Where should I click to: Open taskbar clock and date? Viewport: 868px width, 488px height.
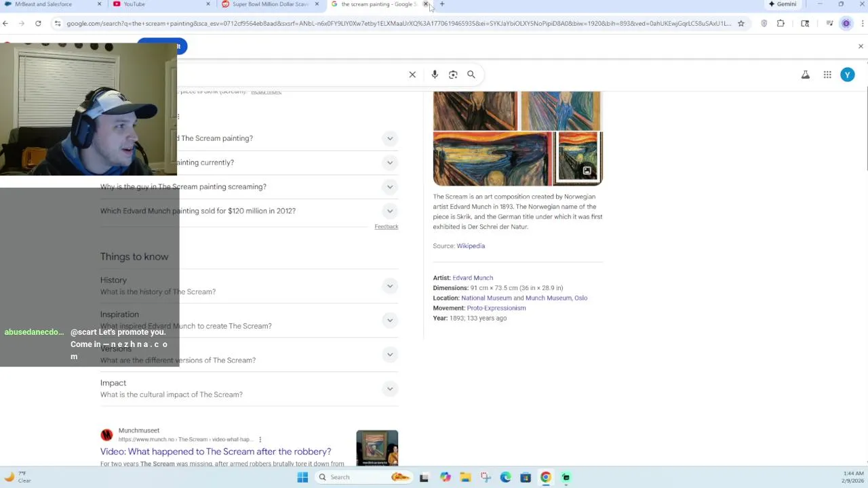click(854, 477)
